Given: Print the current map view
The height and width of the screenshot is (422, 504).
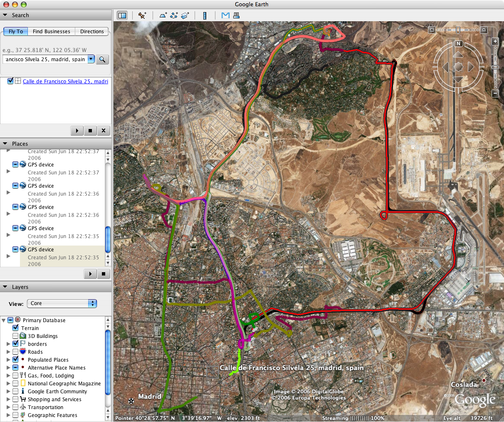Looking at the screenshot, I should [236, 15].
